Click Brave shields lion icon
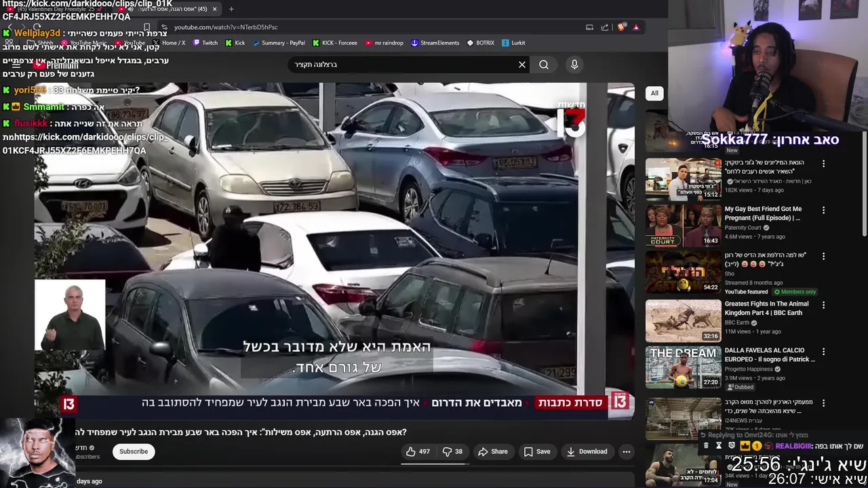 pos(621,27)
